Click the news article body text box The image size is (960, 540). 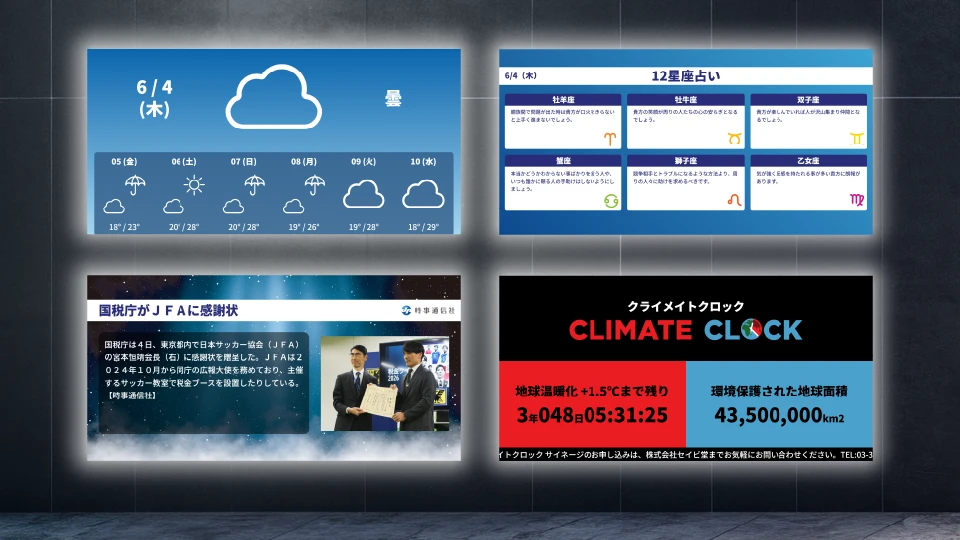[204, 383]
